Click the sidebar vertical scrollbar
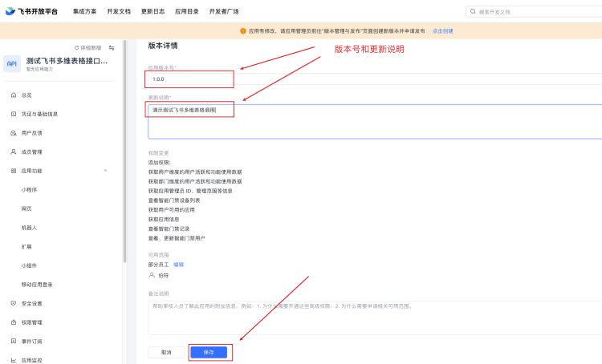Image resolution: width=602 pixels, height=364 pixels. point(124,151)
